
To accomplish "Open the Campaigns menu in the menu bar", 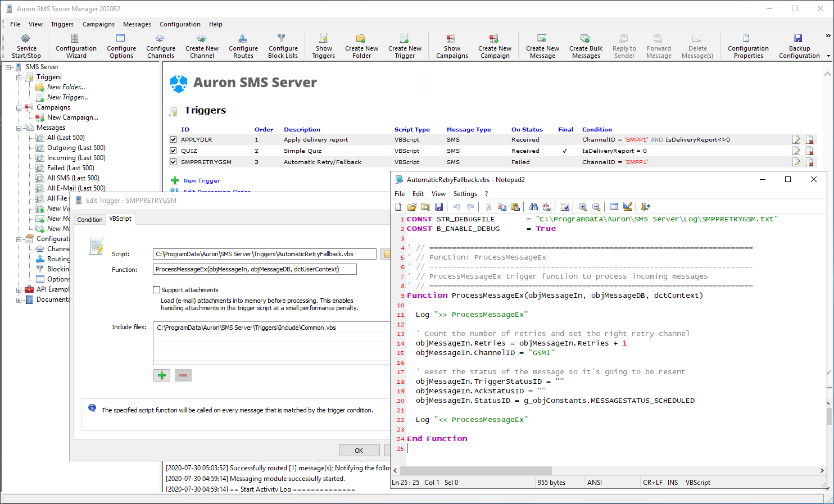I will (x=98, y=24).
